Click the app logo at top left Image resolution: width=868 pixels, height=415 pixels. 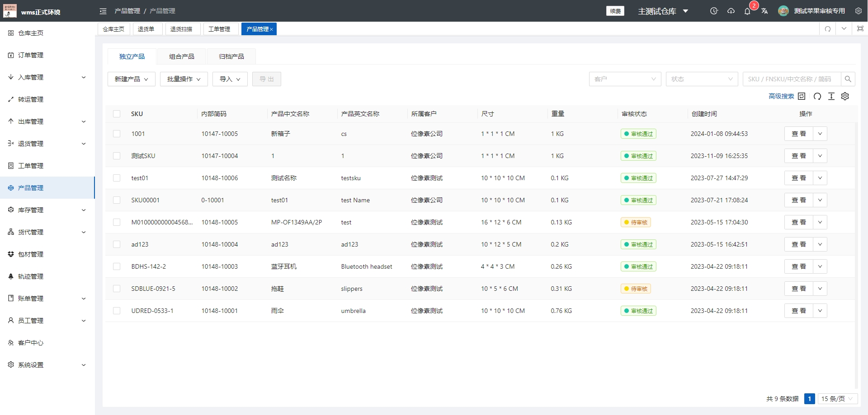tap(9, 11)
